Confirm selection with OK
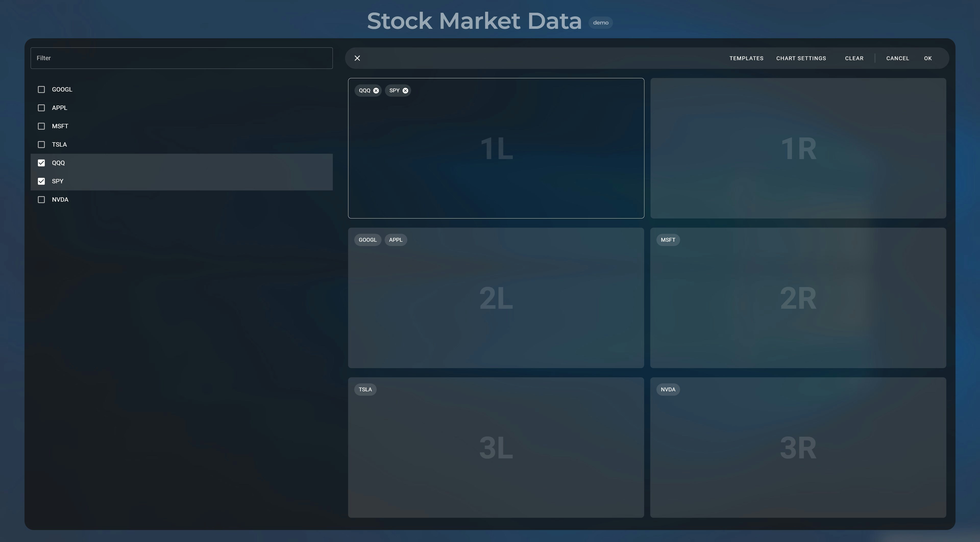The image size is (980, 542). 928,58
